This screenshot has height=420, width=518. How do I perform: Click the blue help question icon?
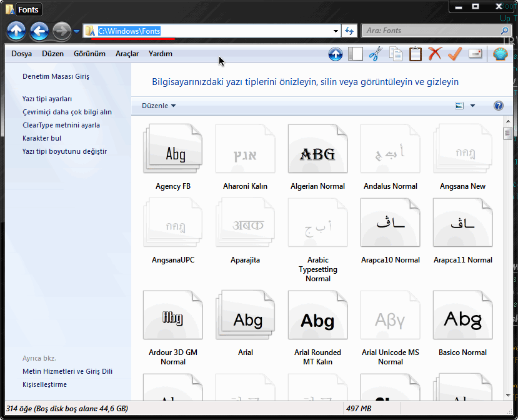tap(499, 106)
